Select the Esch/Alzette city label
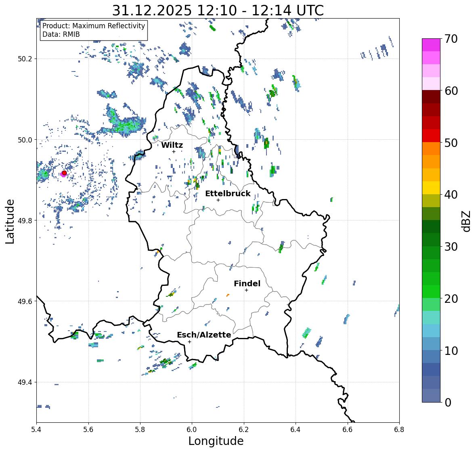The height and width of the screenshot is (451, 476). click(x=204, y=335)
